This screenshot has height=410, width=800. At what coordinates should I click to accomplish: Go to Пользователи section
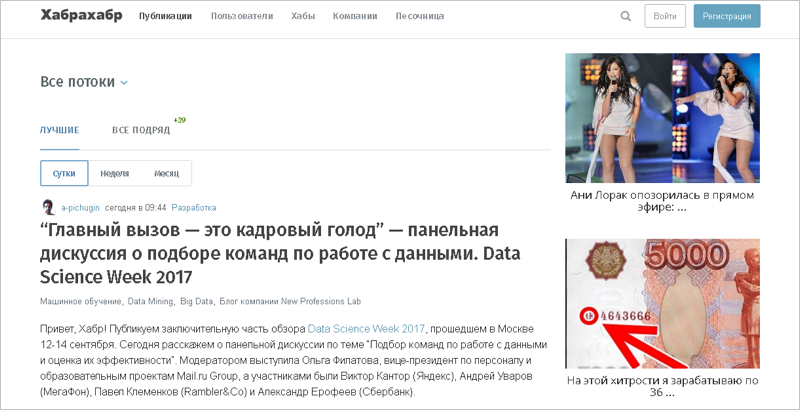[x=242, y=16]
